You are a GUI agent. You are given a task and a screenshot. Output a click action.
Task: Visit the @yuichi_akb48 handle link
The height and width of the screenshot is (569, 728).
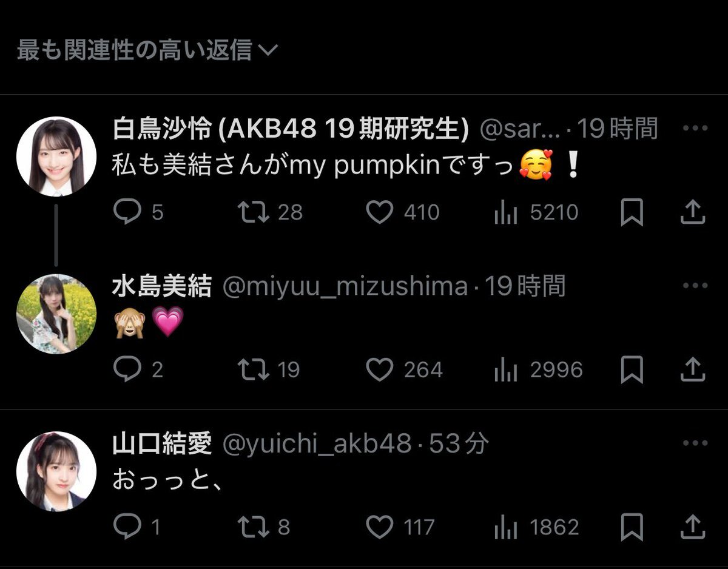pos(317,445)
